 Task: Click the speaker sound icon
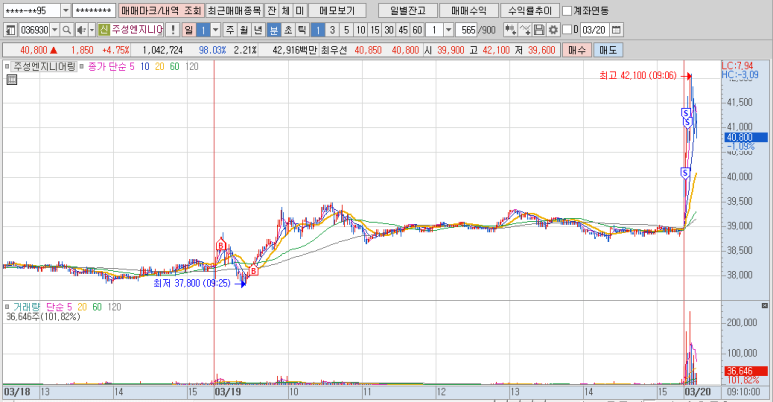point(81,30)
